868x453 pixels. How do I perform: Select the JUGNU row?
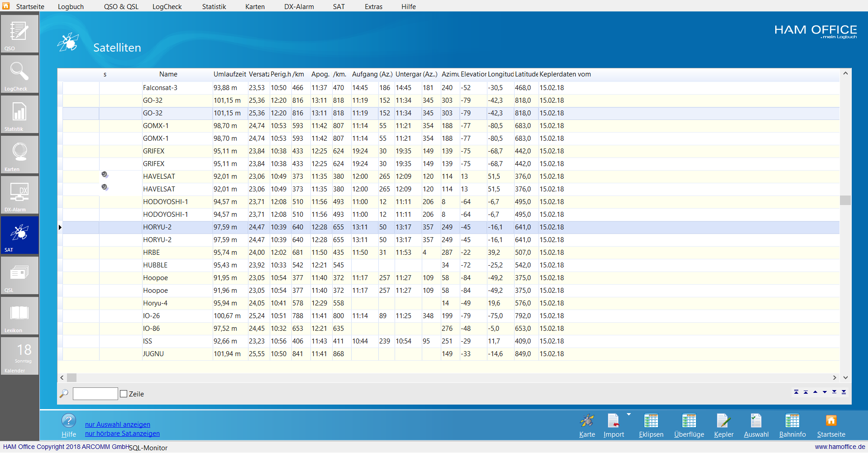[x=451, y=354]
